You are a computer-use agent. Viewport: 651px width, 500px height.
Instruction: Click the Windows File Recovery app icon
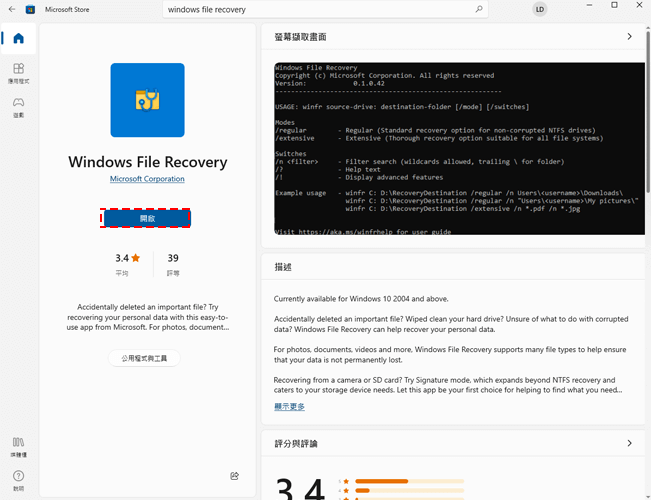[x=147, y=100]
